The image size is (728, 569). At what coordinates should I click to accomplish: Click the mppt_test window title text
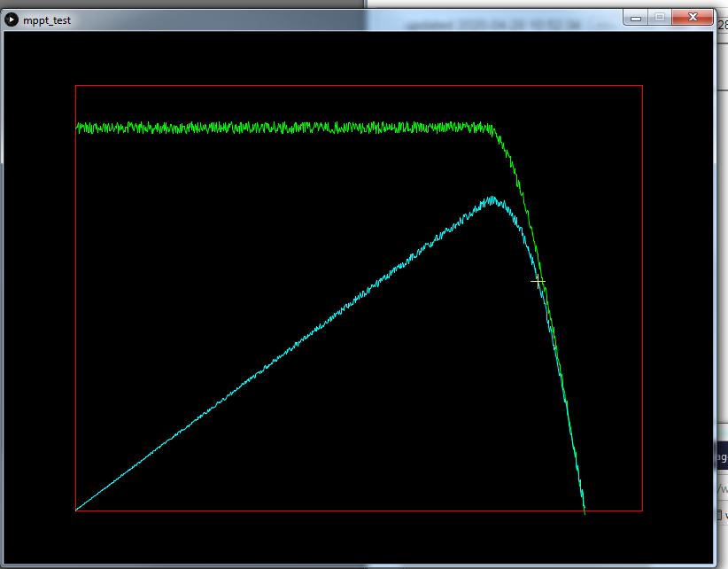coord(47,19)
